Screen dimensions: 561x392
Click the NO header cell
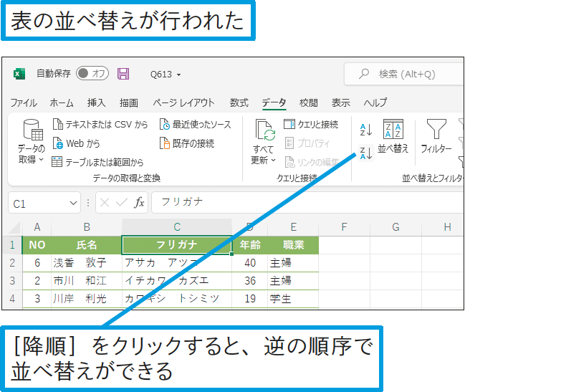37,245
